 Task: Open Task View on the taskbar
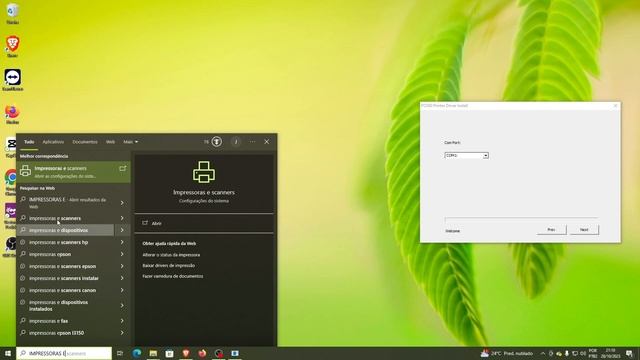tap(120, 353)
